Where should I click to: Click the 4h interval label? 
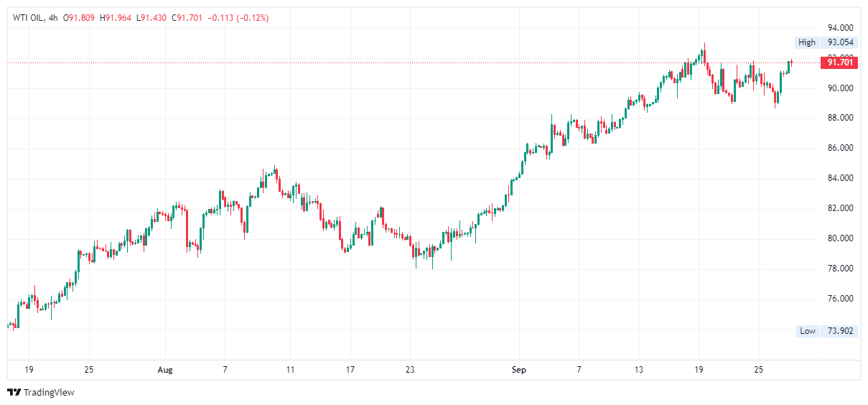[53, 18]
